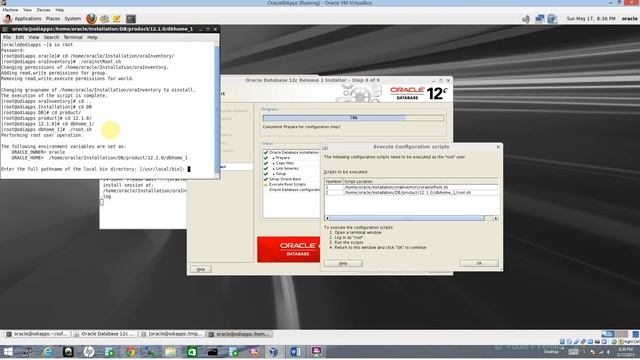Click the terminal input line at bin directory prompt
This screenshot has width=640, height=360.
click(96, 169)
